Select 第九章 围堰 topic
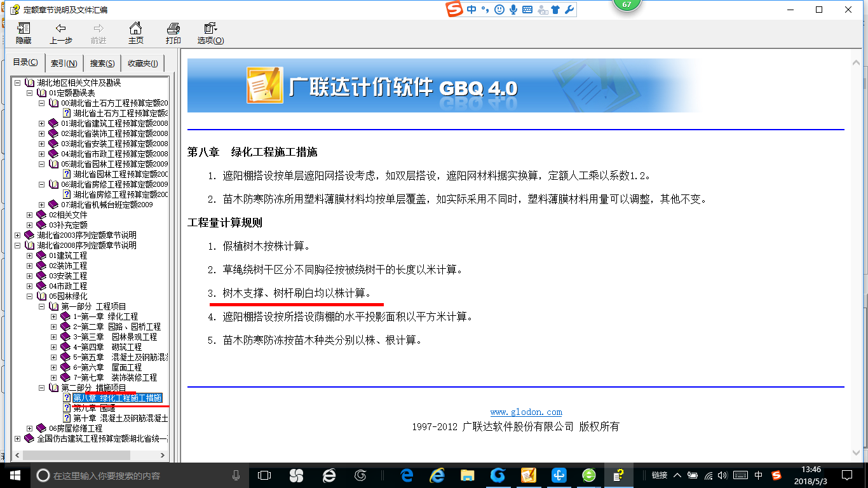Image resolution: width=868 pixels, height=488 pixels. [x=94, y=408]
